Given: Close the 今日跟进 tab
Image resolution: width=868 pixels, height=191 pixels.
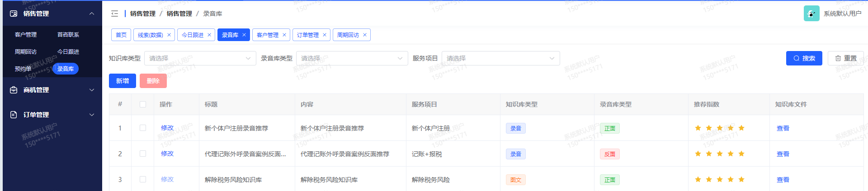Looking at the screenshot, I should point(209,35).
